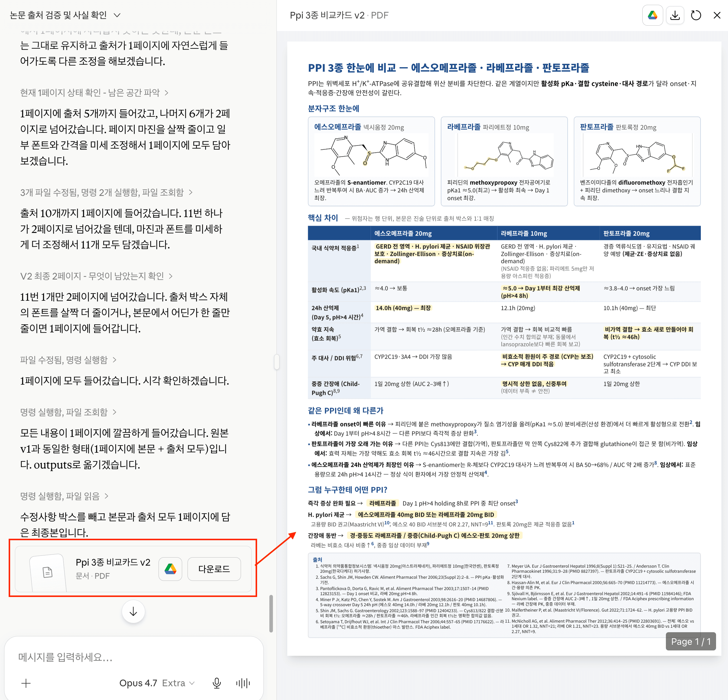Click the table cell '12.1h (20mg)'
Screen dimensions: 728x700
[518, 308]
